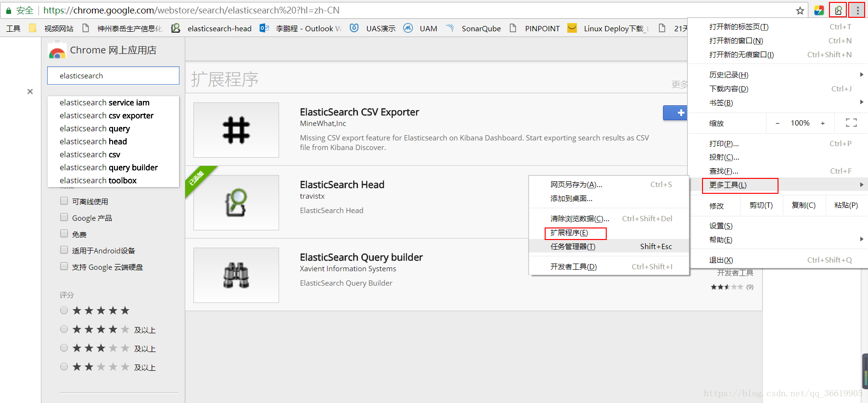Viewport: 868px width, 403px height.
Task: Open the UAS演示 bookmark
Action: [x=372, y=28]
